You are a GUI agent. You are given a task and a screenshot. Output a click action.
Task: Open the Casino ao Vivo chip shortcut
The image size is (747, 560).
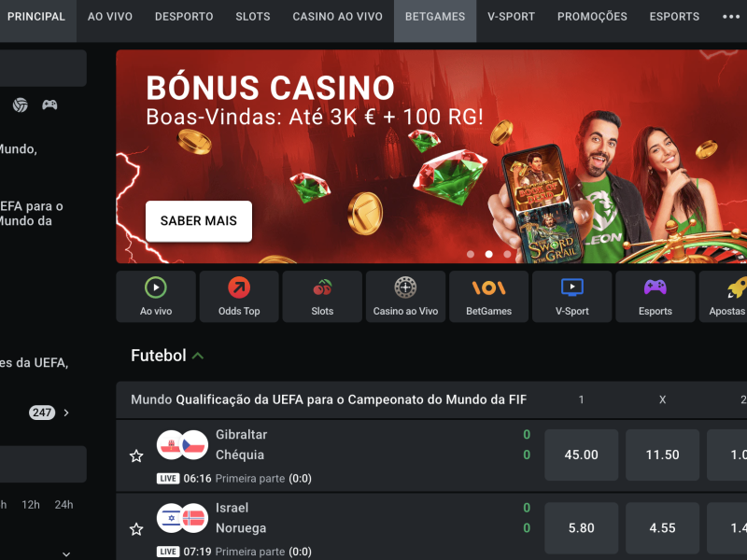pos(405,297)
